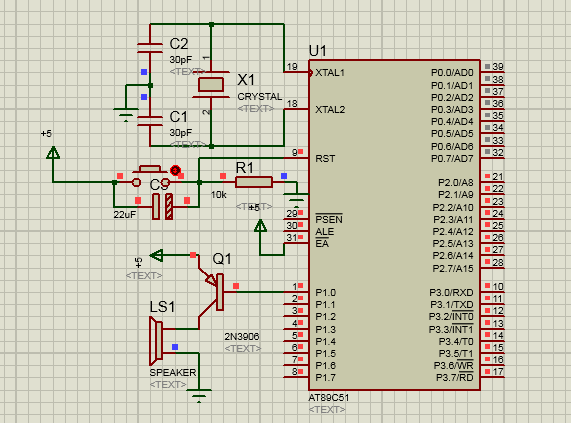The width and height of the screenshot is (571, 423).
Task: Click pin number 18 at XTAL2
Action: coord(292,104)
